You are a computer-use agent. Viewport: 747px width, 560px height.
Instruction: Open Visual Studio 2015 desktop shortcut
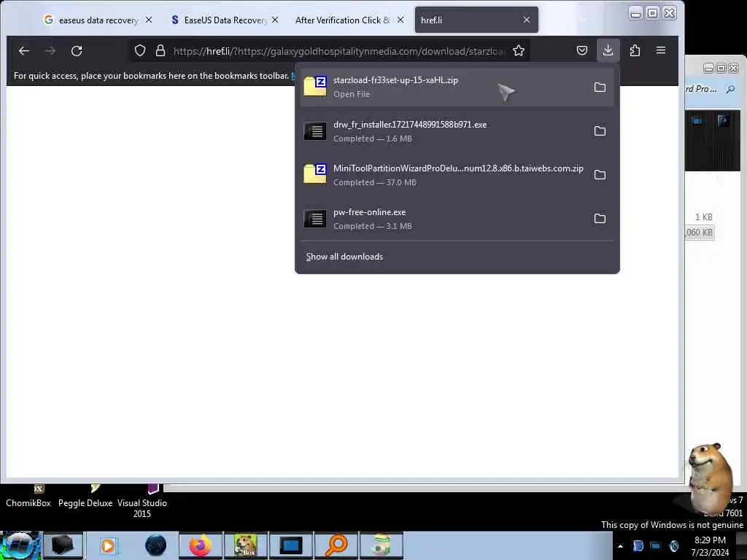pos(142,502)
